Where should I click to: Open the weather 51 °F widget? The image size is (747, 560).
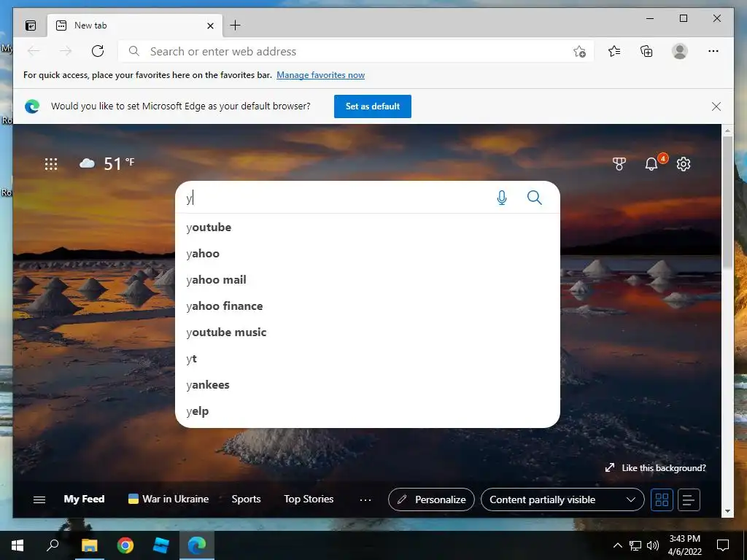pos(107,164)
